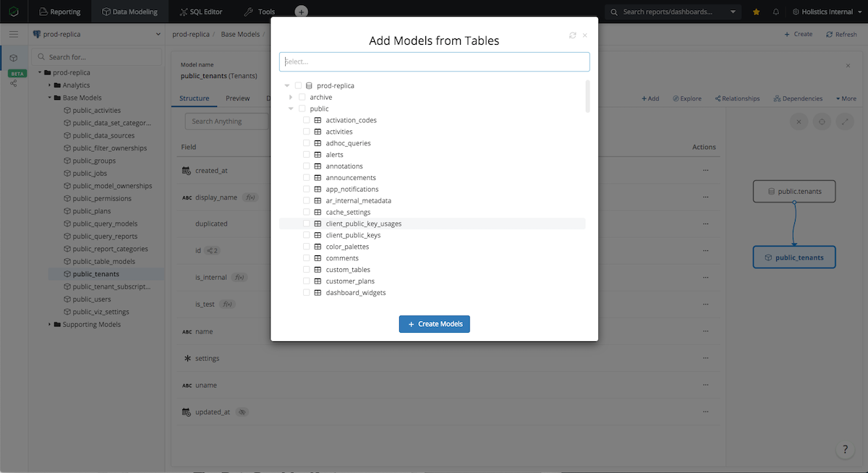Image resolution: width=868 pixels, height=473 pixels.
Task: Click the favorites star icon
Action: (x=757, y=12)
